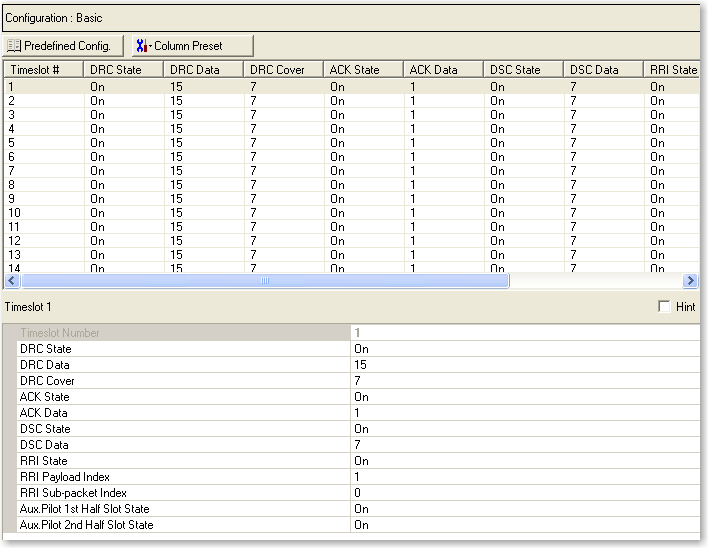Click the Column Preset button
This screenshot has height=548, width=708.
pyautogui.click(x=193, y=46)
